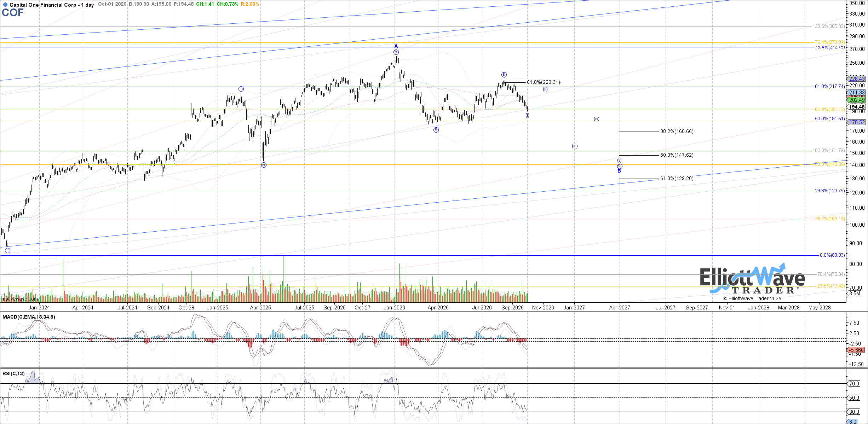Select the circled b wave label

point(504,75)
